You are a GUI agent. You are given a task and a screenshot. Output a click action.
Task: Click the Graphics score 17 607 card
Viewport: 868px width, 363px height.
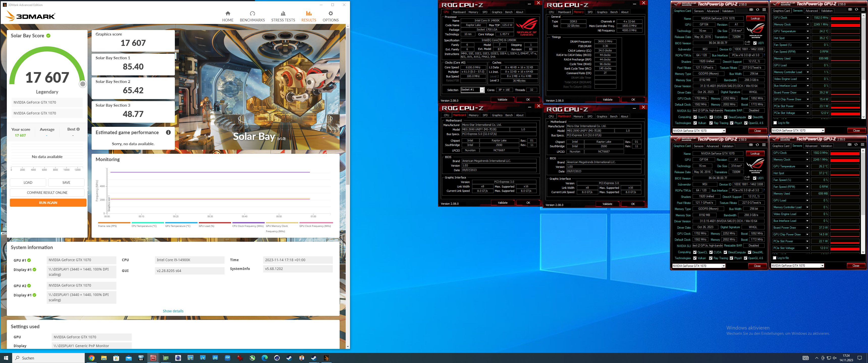[133, 40]
